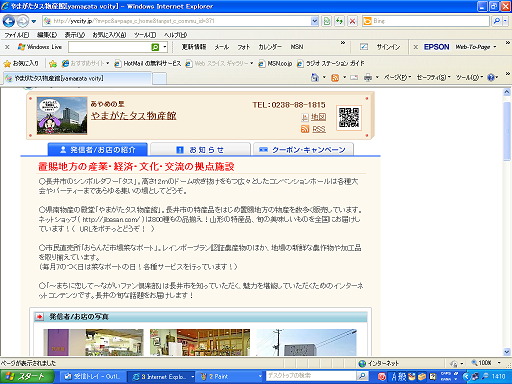Open the 編集(E) menu
The width and height of the screenshot is (512, 384).
point(47,35)
